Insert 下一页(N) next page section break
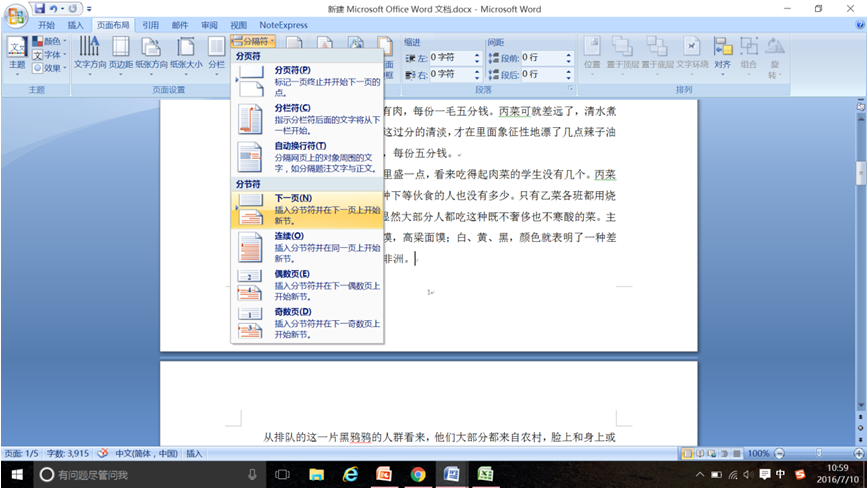This screenshot has height=489, width=868. pyautogui.click(x=307, y=209)
